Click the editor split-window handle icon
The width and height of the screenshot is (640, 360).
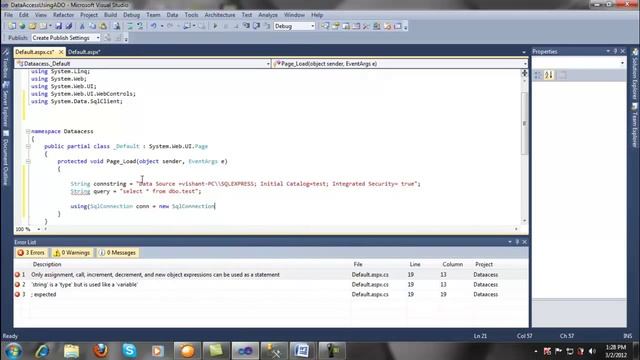tap(524, 73)
